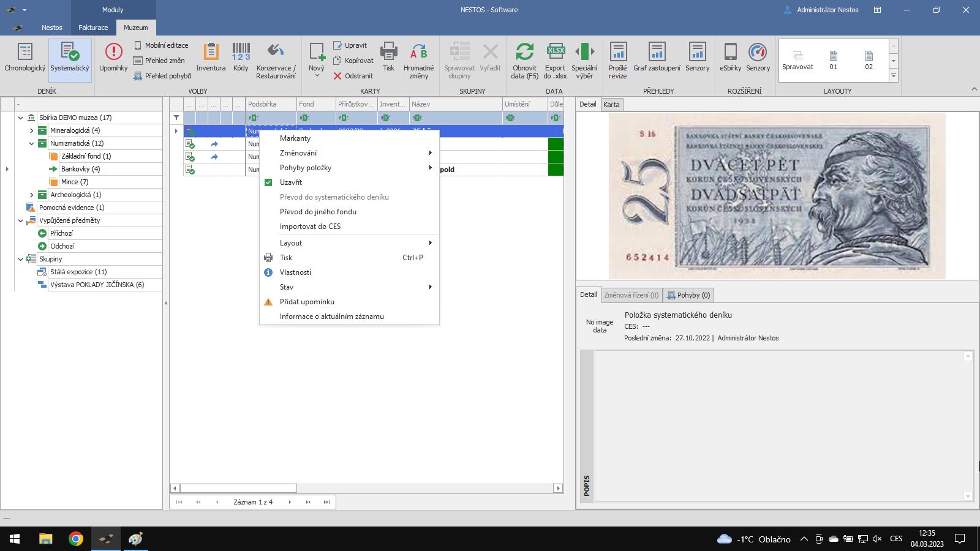Switch to the Nestos ribbon tab
Viewport: 980px width, 551px height.
52,28
